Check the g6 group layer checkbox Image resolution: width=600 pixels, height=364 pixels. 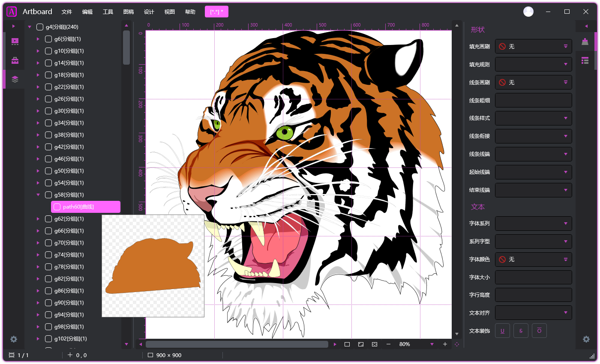[x=48, y=39]
